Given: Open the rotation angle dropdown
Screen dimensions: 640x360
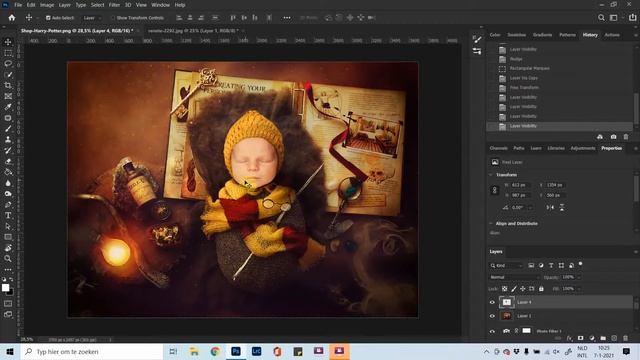Looking at the screenshot, I should pos(530,207).
